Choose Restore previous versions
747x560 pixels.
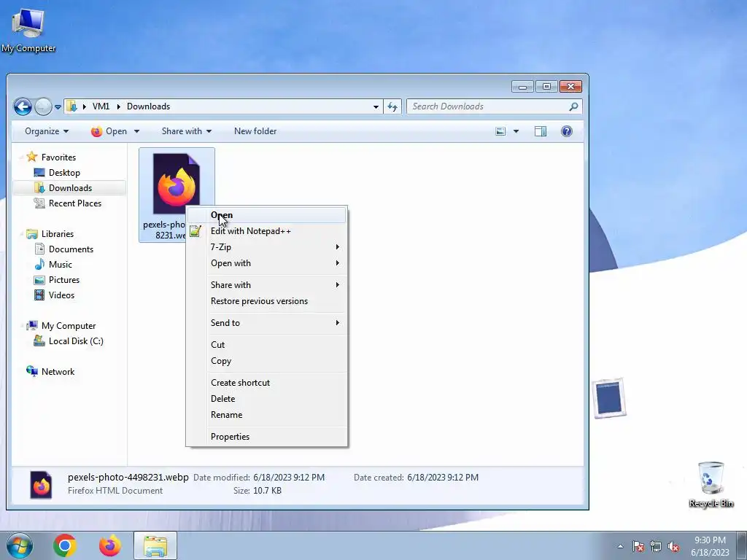[267, 301]
